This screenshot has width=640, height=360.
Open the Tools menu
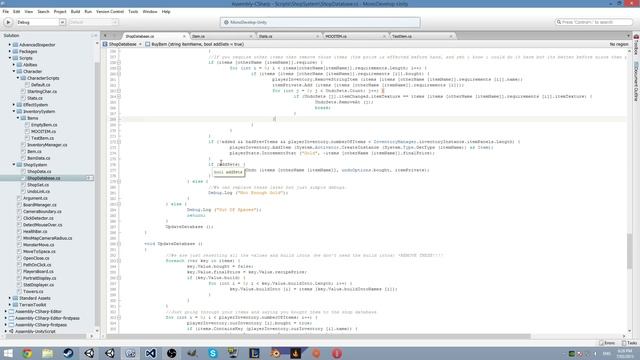(x=133, y=11)
